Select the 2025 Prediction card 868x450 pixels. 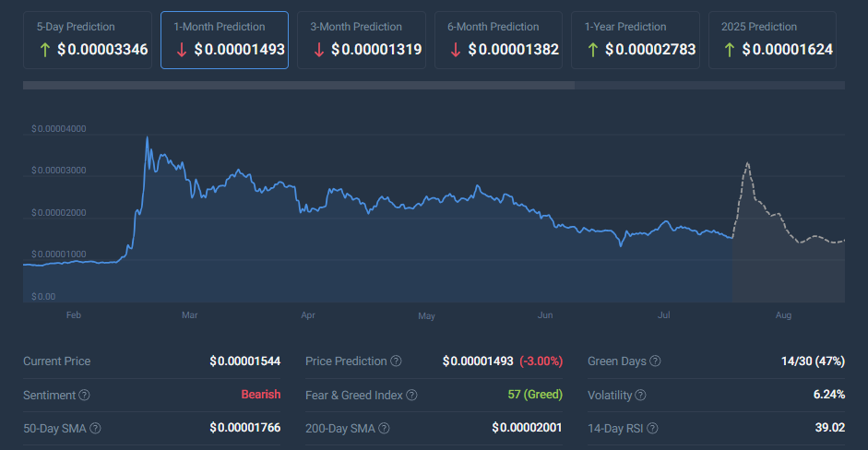click(x=772, y=40)
